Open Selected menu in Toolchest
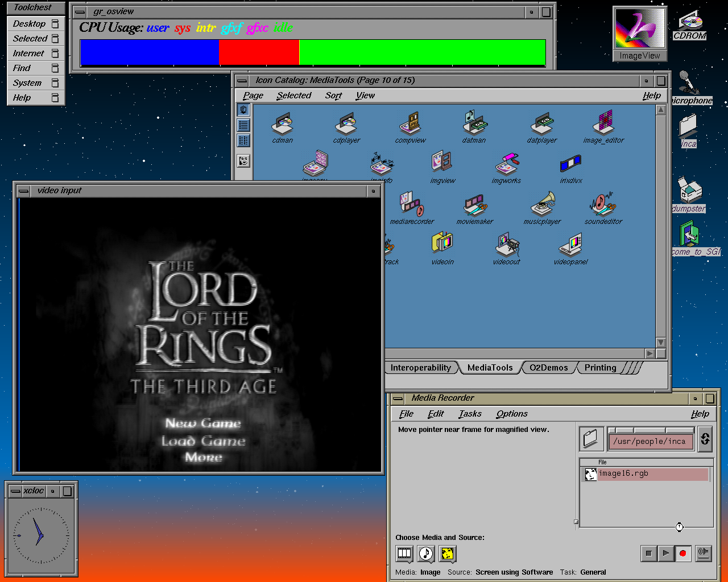This screenshot has height=582, width=728. 36,39
